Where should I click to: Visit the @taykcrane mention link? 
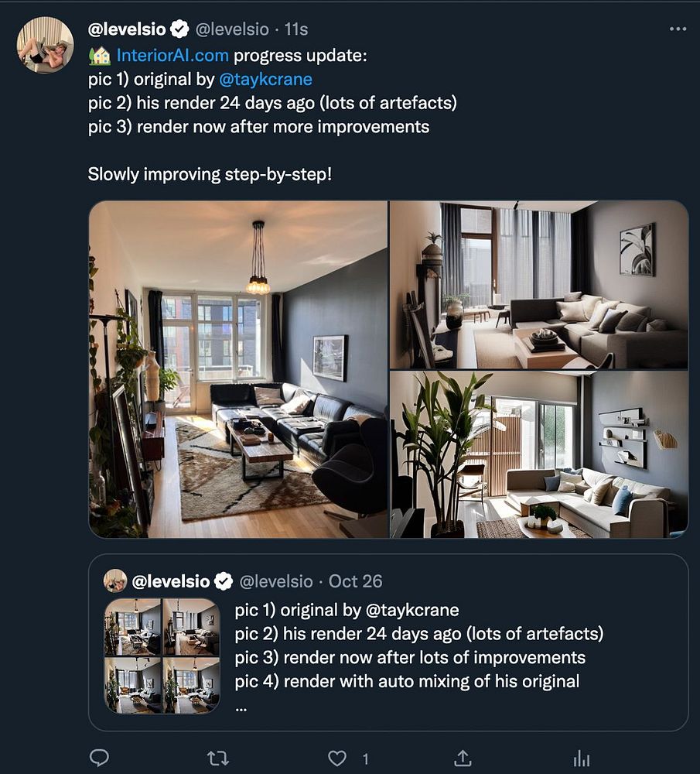[x=265, y=79]
